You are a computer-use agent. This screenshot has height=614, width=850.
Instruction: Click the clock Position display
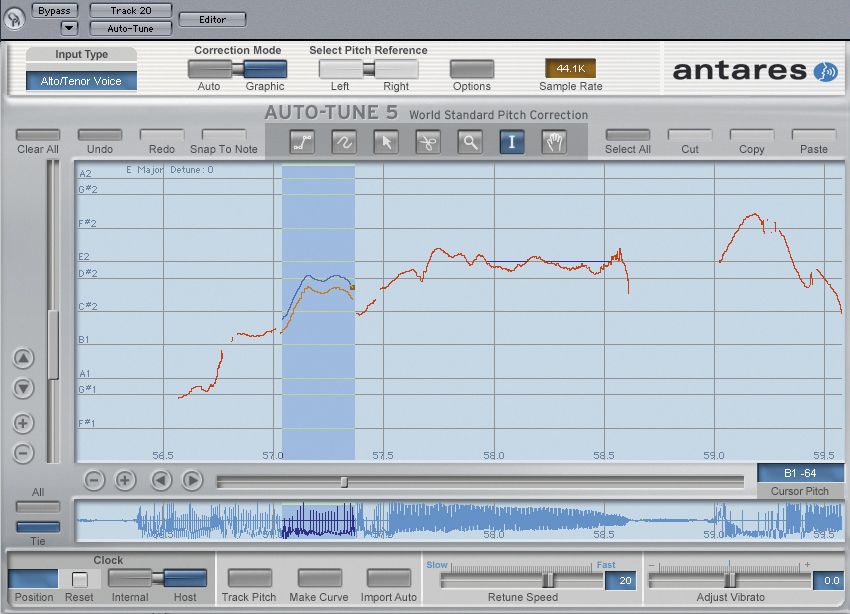[33, 579]
